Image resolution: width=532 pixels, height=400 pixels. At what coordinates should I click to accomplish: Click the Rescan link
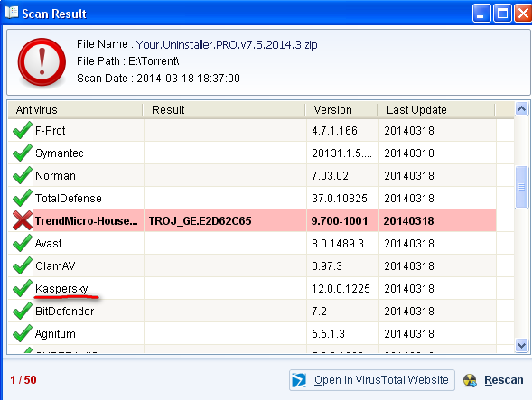(503, 380)
